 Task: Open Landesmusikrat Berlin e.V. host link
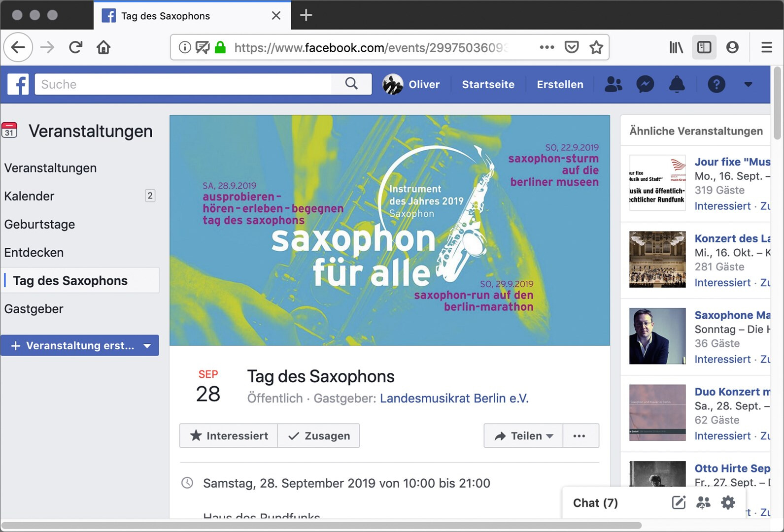454,398
